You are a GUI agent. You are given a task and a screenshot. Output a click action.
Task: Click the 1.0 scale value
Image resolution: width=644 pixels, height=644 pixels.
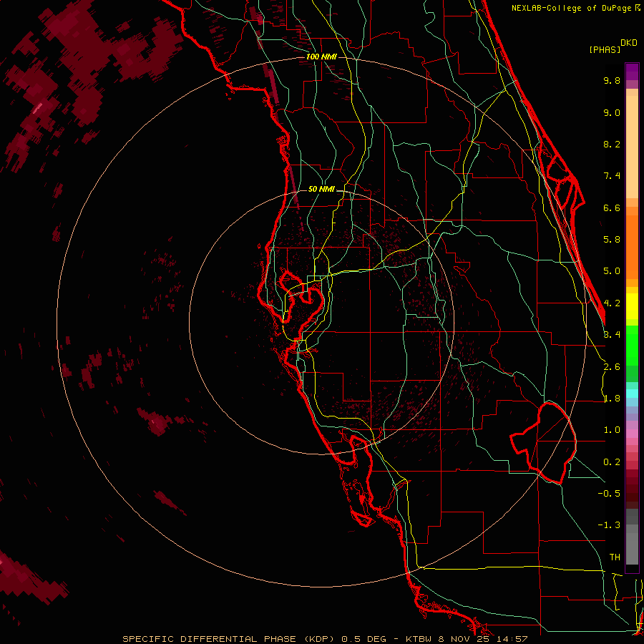[612, 430]
